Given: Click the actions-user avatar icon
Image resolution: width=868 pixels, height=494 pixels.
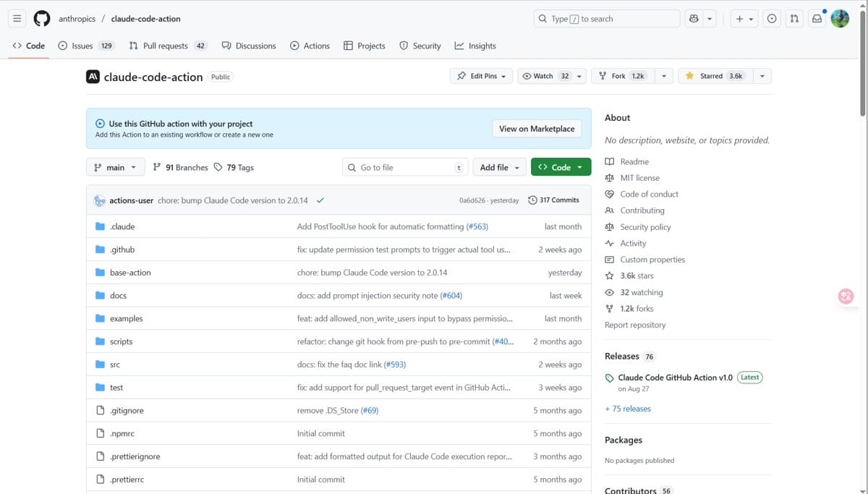Looking at the screenshot, I should pos(100,200).
